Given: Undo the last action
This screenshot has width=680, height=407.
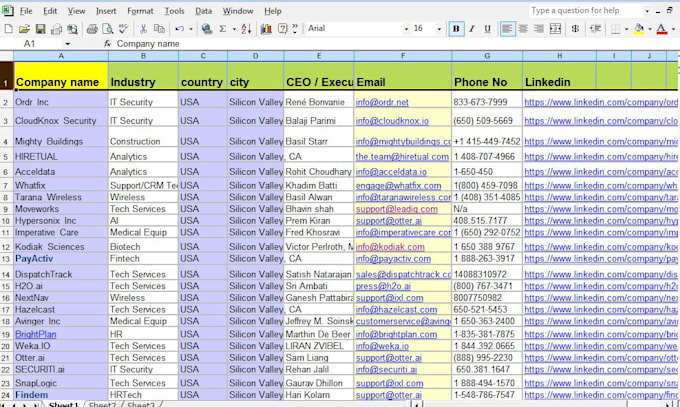Looking at the screenshot, I should click(179, 29).
